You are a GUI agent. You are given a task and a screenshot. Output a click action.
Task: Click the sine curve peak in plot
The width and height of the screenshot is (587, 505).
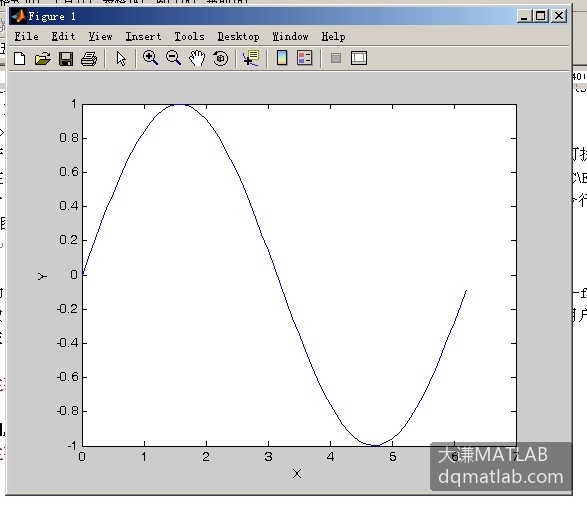click(x=180, y=105)
